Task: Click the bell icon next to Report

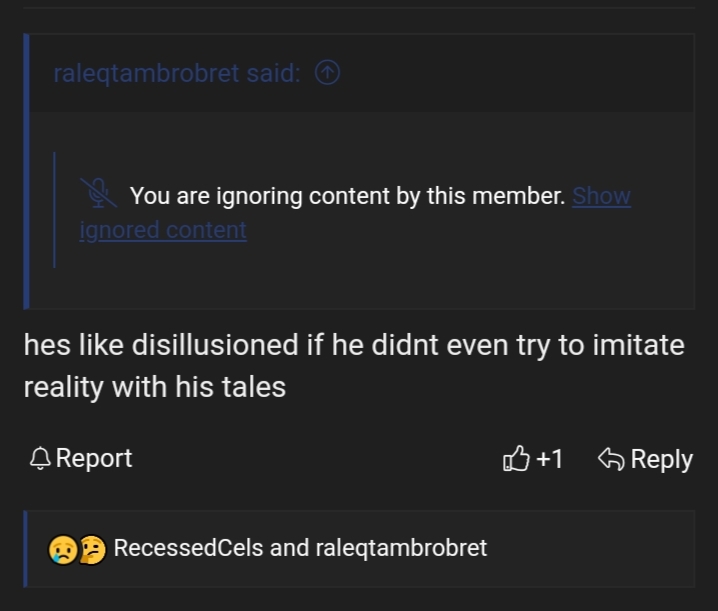Action: (x=39, y=459)
